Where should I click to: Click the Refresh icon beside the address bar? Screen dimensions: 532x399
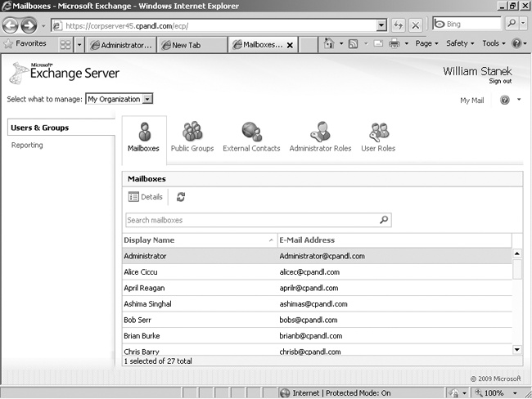tap(398, 25)
